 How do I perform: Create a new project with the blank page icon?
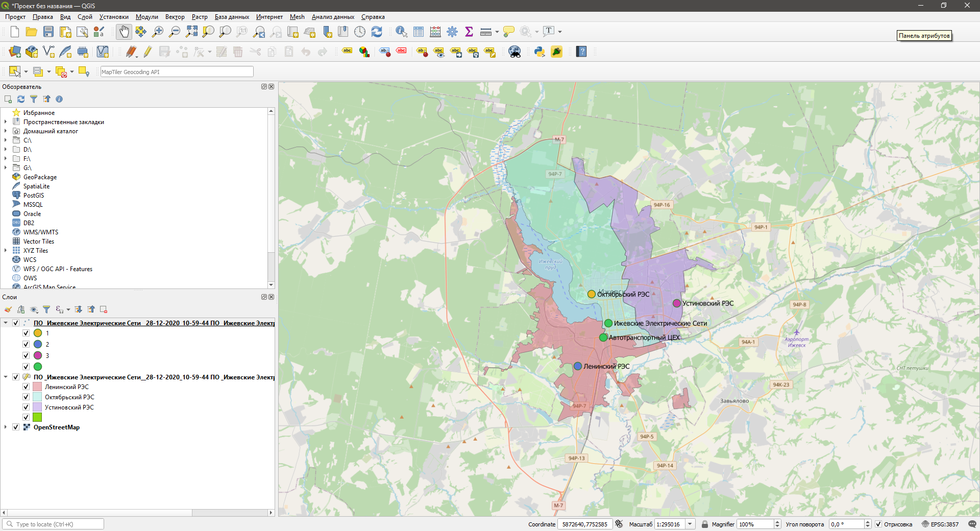coord(15,32)
